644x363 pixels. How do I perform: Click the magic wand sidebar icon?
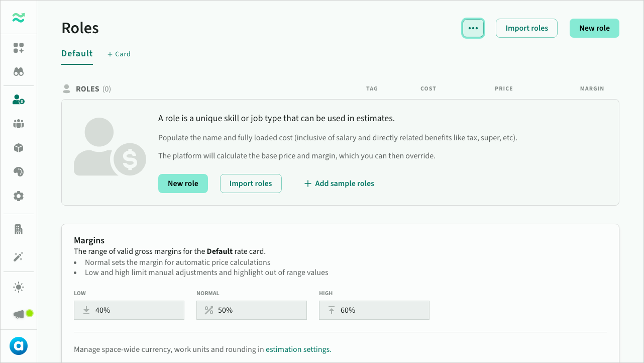19,257
